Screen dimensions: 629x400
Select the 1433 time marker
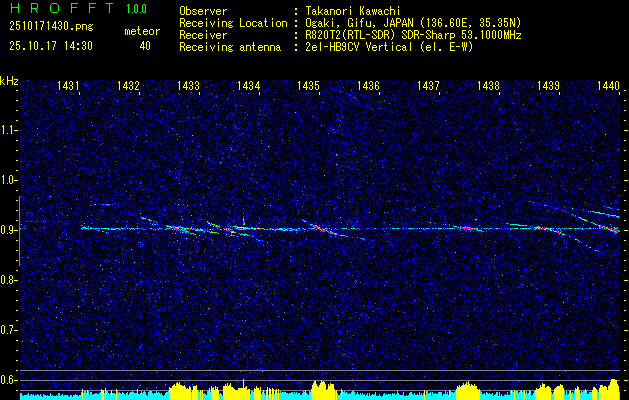coord(188,87)
